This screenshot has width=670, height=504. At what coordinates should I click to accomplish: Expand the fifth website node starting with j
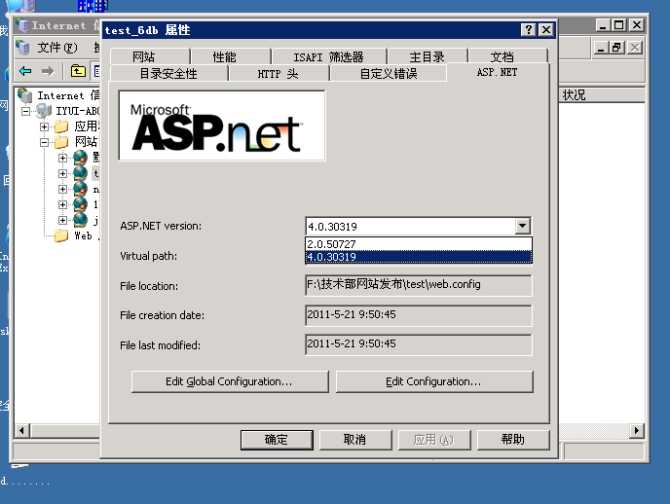pyautogui.click(x=62, y=220)
